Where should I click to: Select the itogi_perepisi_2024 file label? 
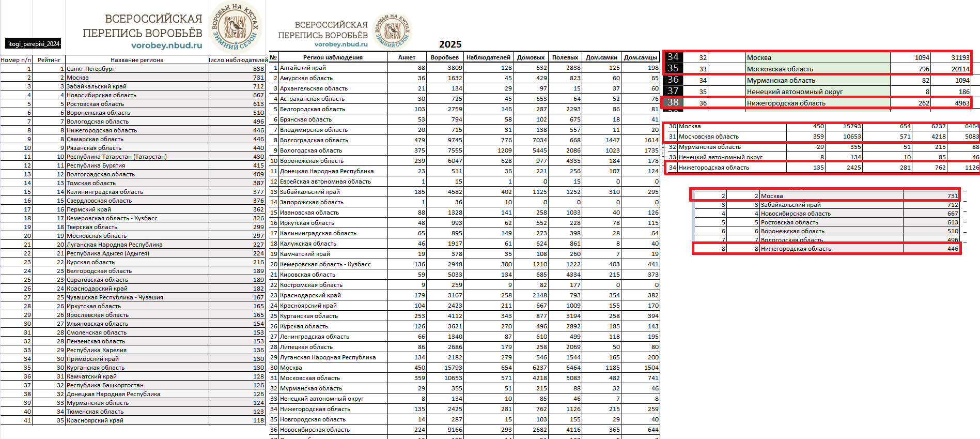(34, 43)
